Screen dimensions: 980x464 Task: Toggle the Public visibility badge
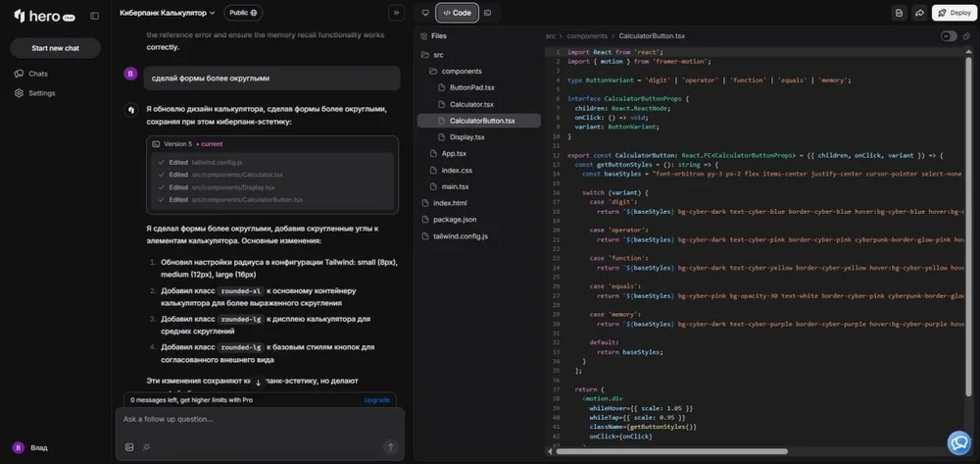[x=242, y=13]
